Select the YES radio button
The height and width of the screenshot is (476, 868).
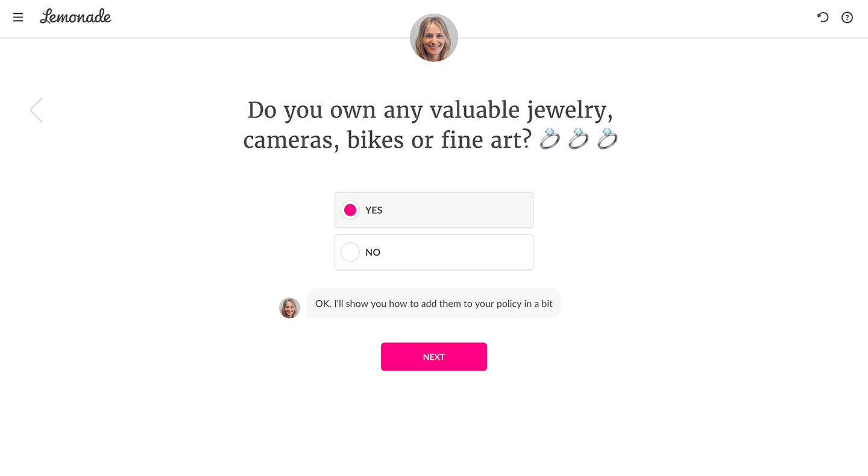click(x=350, y=210)
